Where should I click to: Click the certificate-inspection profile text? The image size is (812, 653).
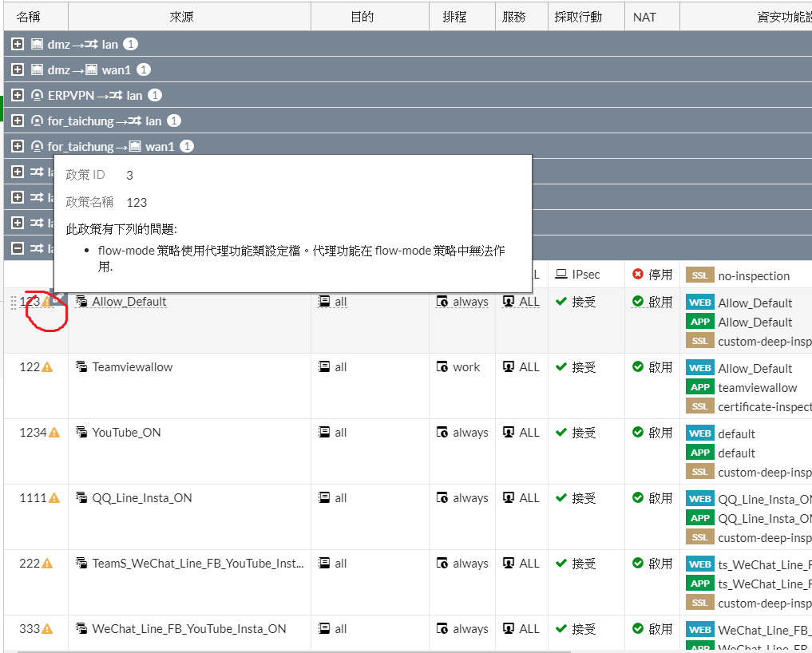pos(765,407)
